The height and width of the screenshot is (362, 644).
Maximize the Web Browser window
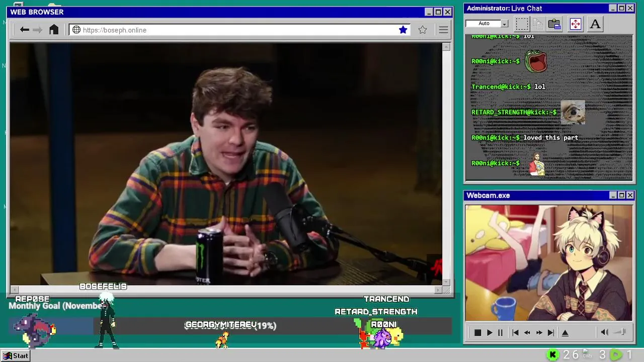tap(438, 12)
